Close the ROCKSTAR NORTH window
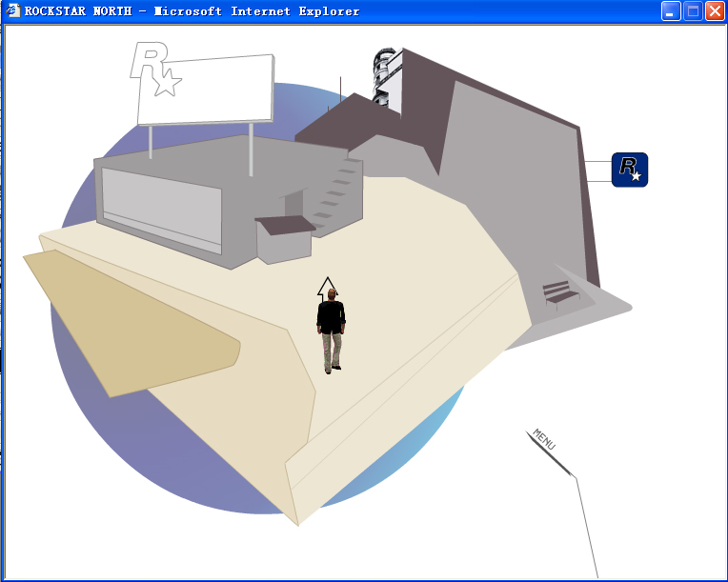This screenshot has width=728, height=582. (x=715, y=11)
